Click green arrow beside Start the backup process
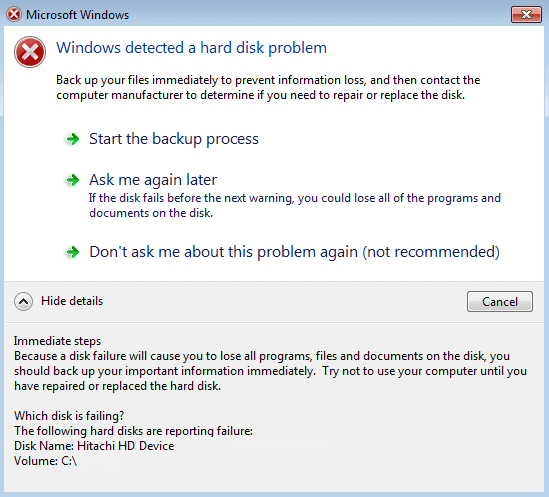The width and height of the screenshot is (549, 497). coord(73,139)
